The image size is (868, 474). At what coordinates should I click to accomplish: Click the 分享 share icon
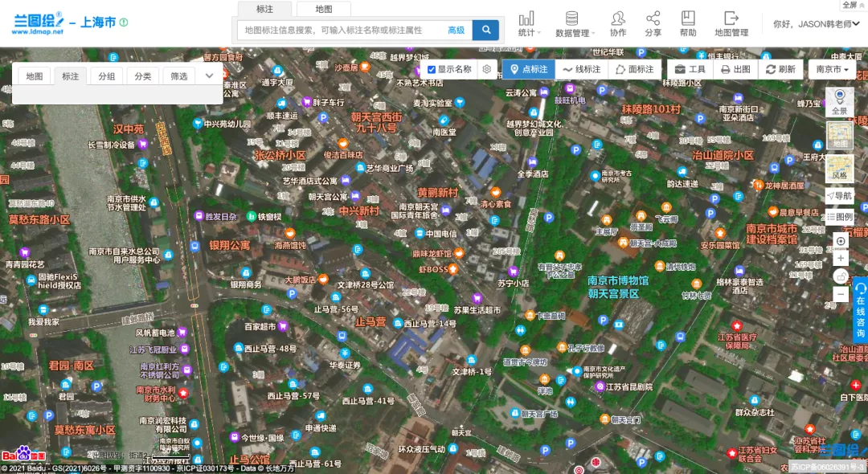[653, 24]
